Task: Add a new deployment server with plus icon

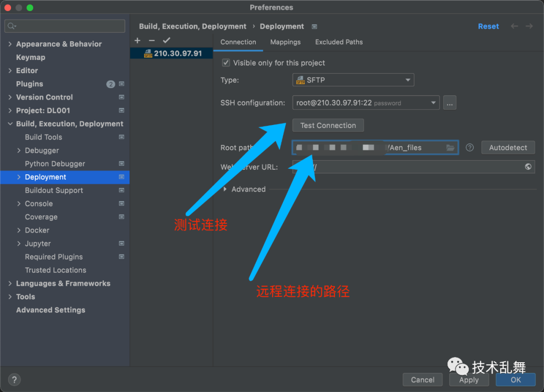Action: [x=138, y=41]
